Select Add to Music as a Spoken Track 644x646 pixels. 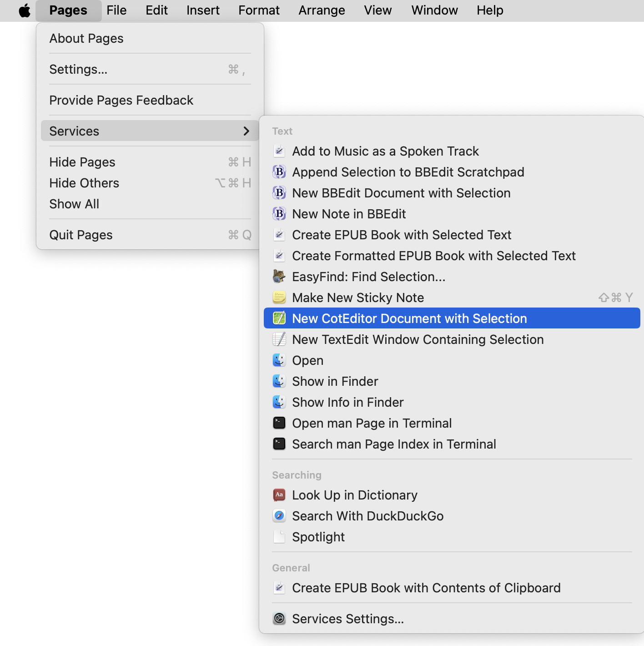[x=452, y=151]
